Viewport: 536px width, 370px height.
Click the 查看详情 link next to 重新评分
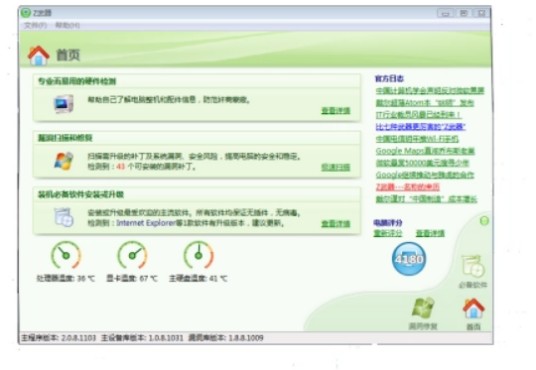click(430, 234)
